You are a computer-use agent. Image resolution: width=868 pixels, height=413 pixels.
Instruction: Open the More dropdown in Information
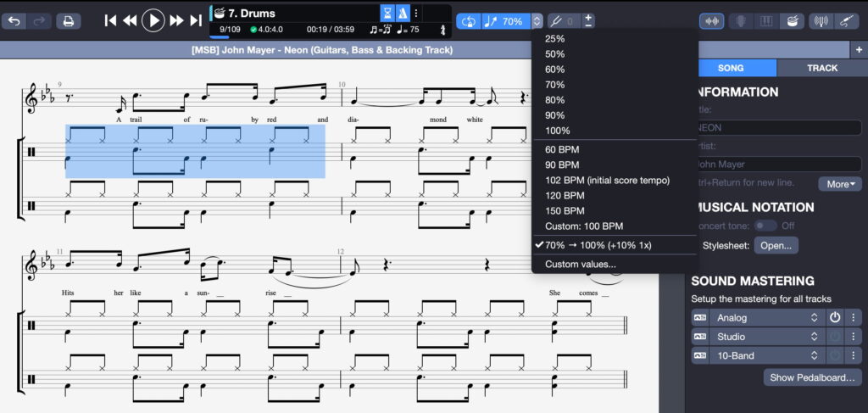(x=840, y=184)
